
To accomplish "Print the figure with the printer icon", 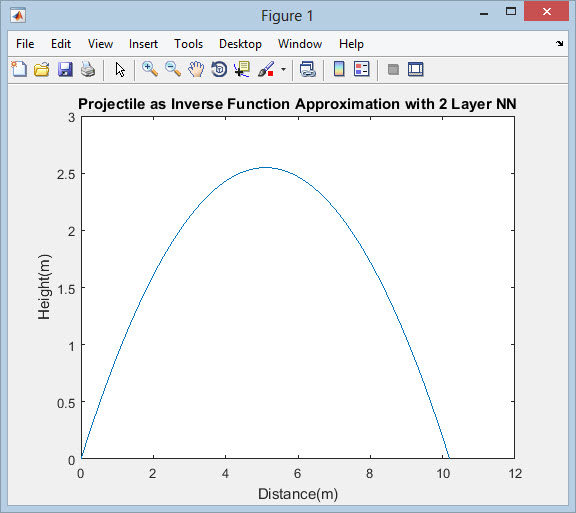I will tap(88, 69).
